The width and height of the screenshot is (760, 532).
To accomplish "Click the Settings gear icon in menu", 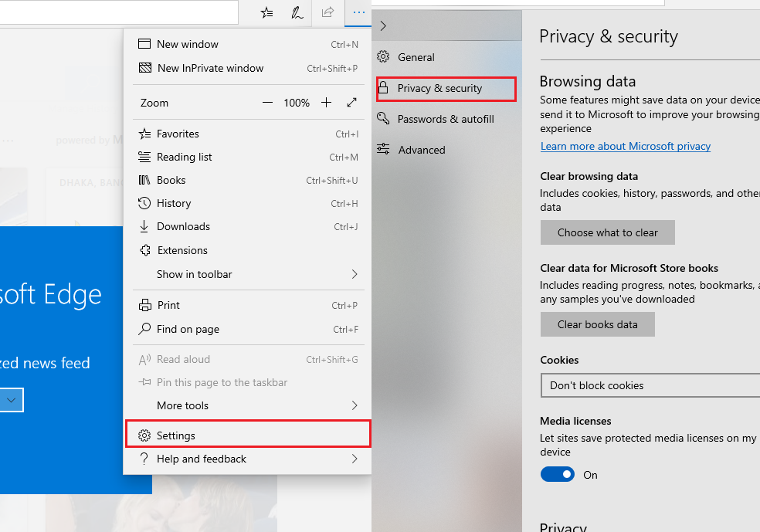I will coord(144,435).
